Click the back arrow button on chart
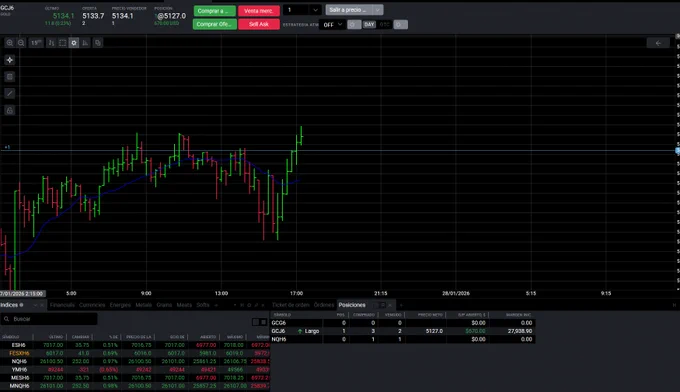 (658, 42)
